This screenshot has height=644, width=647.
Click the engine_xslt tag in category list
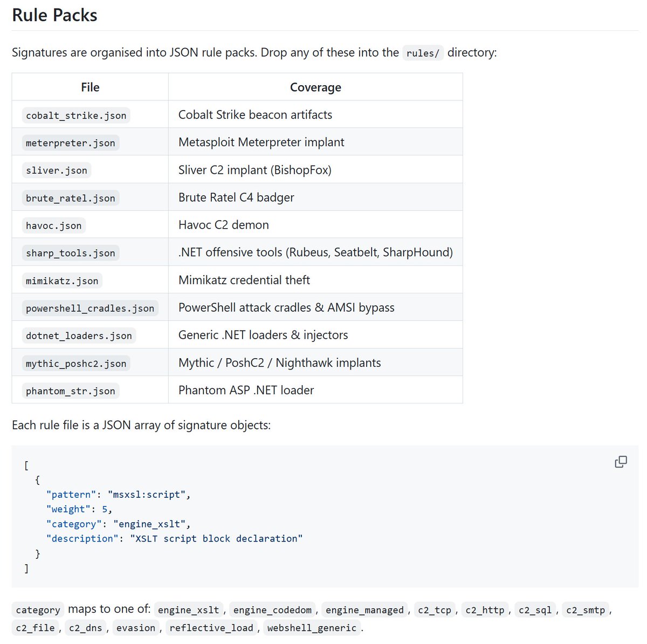tap(188, 610)
